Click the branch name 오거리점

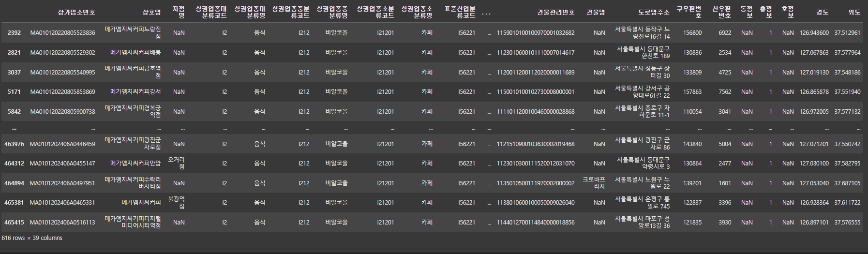[176, 163]
